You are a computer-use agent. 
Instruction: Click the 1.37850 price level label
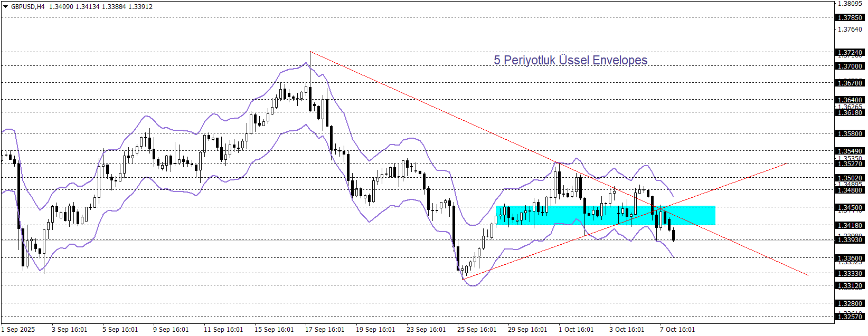pyautogui.click(x=850, y=17)
